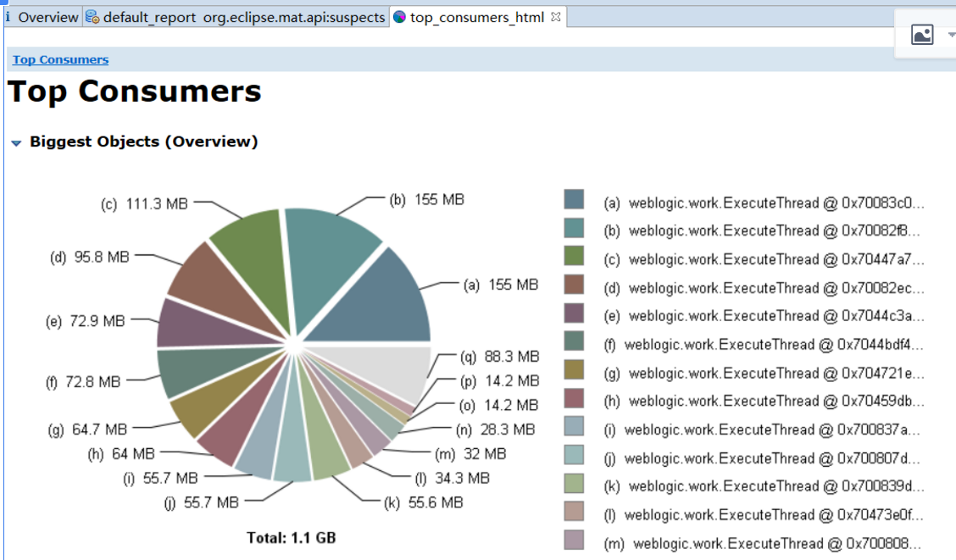Click legend color swatch for entry (d)
This screenshot has width=956, height=560.
click(x=574, y=285)
